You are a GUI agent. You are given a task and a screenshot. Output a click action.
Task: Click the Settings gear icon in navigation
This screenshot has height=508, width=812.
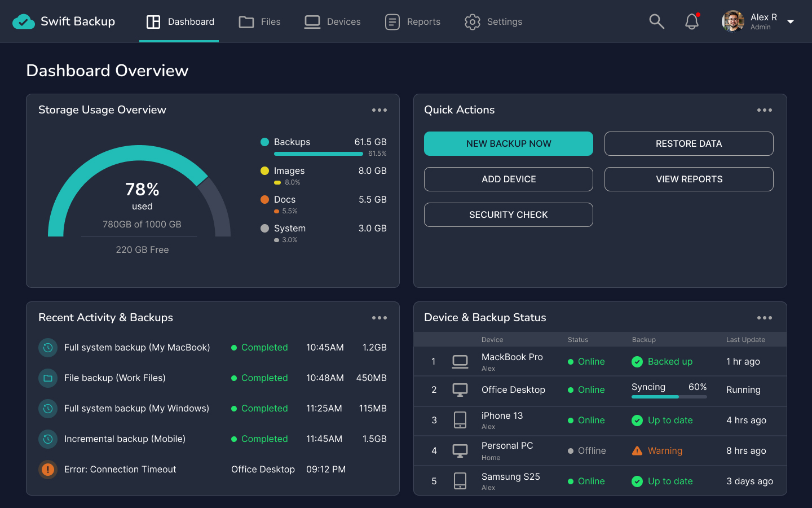point(473,22)
